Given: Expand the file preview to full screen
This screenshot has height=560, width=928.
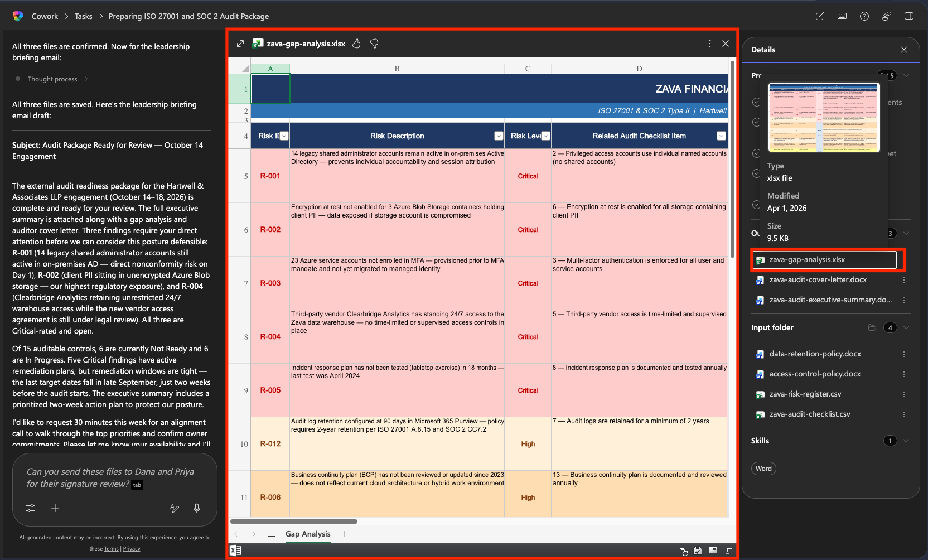Looking at the screenshot, I should click(240, 44).
